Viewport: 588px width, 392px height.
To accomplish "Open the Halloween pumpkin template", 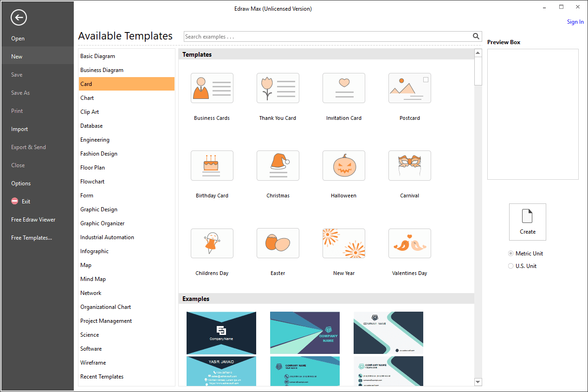I will [x=344, y=165].
